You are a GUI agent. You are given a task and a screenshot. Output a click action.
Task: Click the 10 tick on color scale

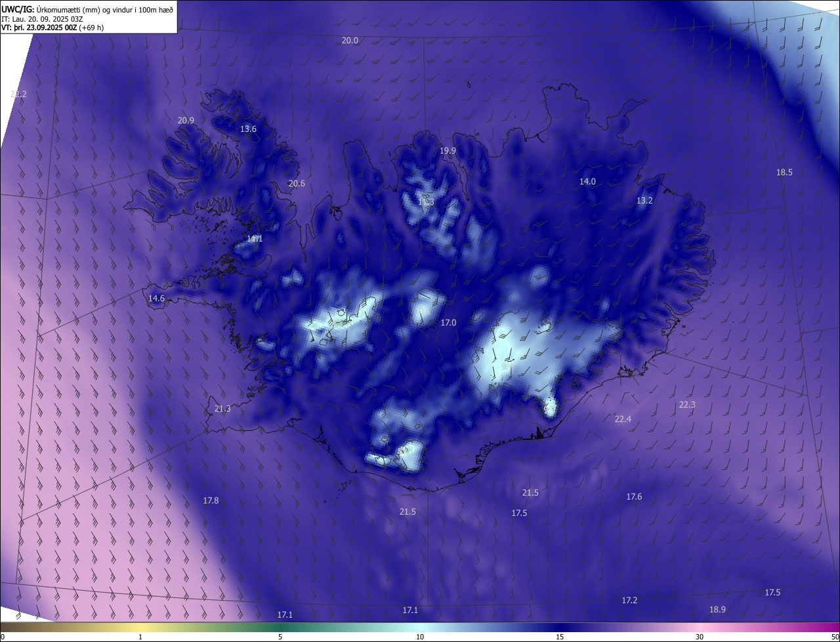420,637
